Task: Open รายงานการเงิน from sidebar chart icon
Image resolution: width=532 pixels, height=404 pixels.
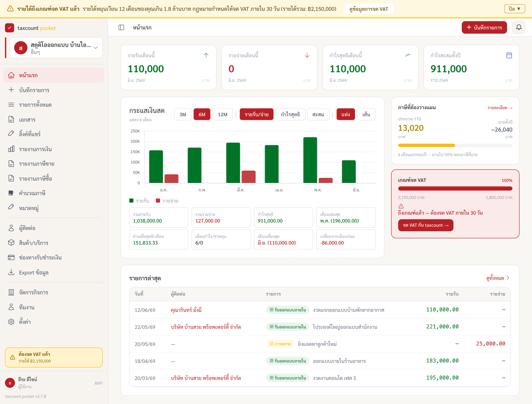Action: click(x=54, y=149)
